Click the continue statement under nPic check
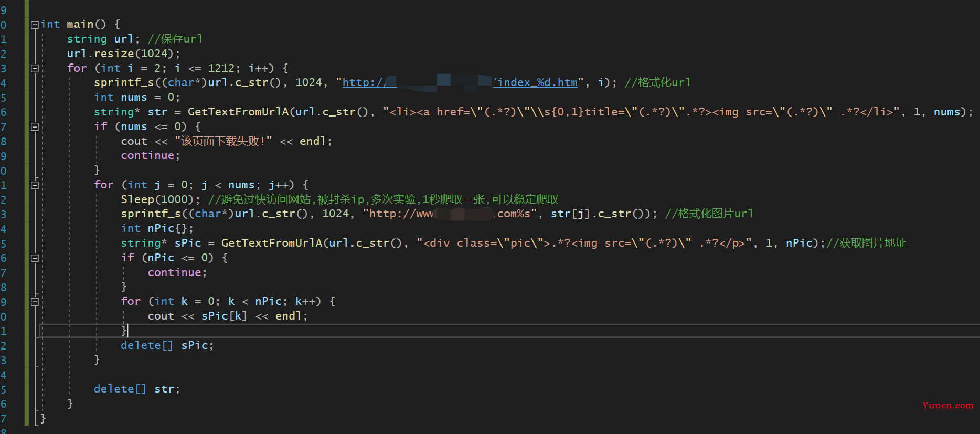 click(x=177, y=272)
